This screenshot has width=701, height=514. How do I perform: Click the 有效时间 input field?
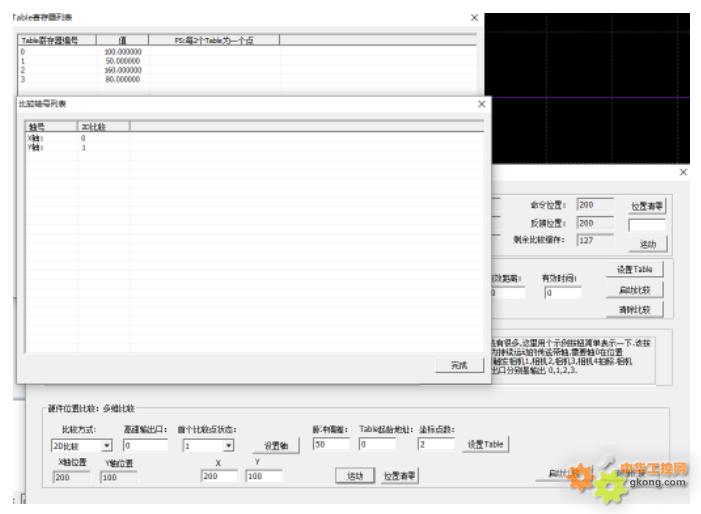[563, 293]
